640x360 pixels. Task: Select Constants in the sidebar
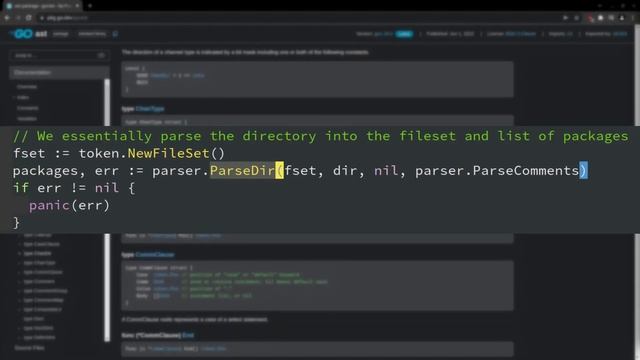[27, 108]
